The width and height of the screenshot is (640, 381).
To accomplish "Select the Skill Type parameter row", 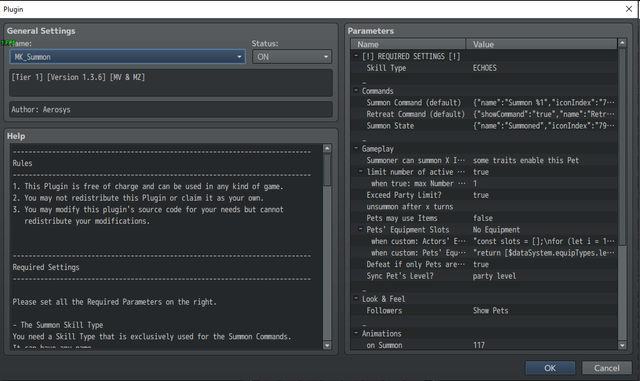I will pyautogui.click(x=484, y=68).
